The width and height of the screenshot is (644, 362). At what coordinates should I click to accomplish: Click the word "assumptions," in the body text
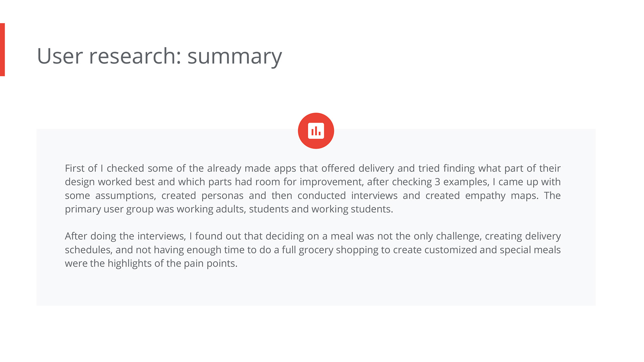pyautogui.click(x=125, y=195)
